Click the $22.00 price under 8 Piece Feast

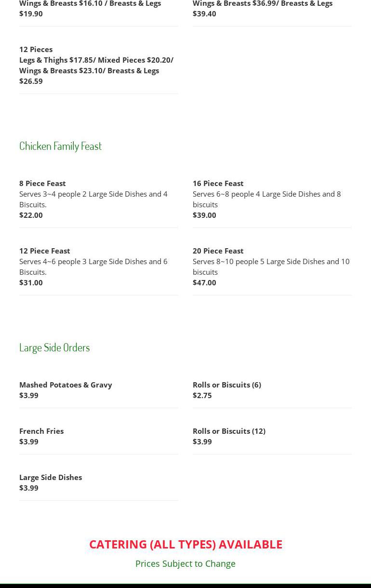click(x=31, y=215)
